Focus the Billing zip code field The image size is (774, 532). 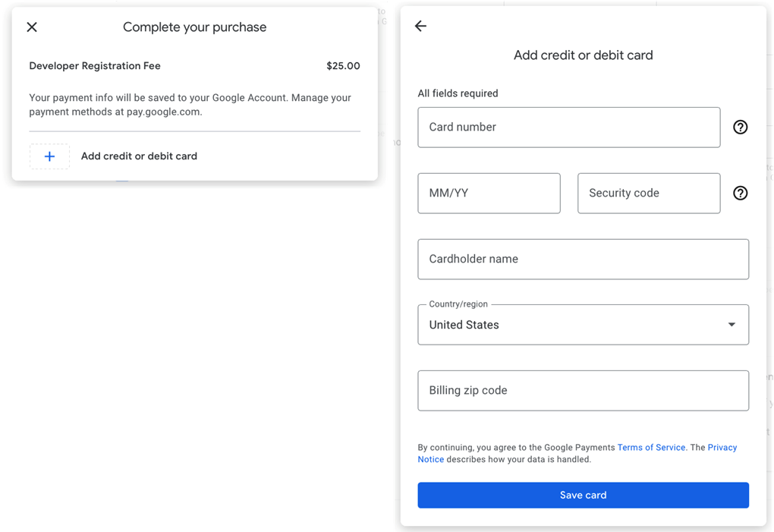pyautogui.click(x=583, y=391)
